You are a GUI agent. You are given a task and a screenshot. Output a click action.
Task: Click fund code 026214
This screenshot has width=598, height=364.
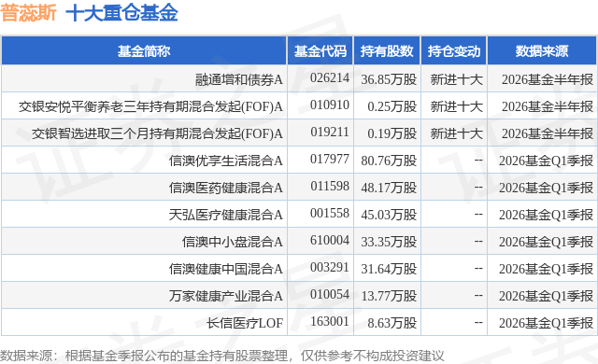tap(330, 78)
